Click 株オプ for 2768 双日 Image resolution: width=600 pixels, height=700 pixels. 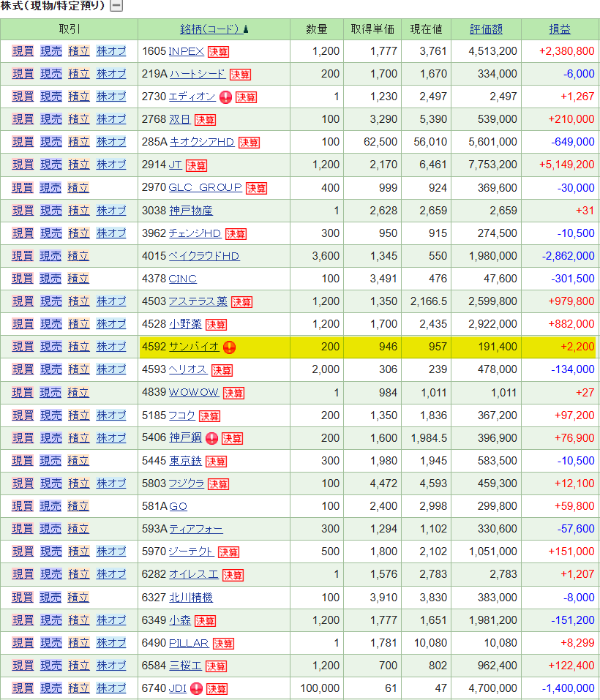111,119
